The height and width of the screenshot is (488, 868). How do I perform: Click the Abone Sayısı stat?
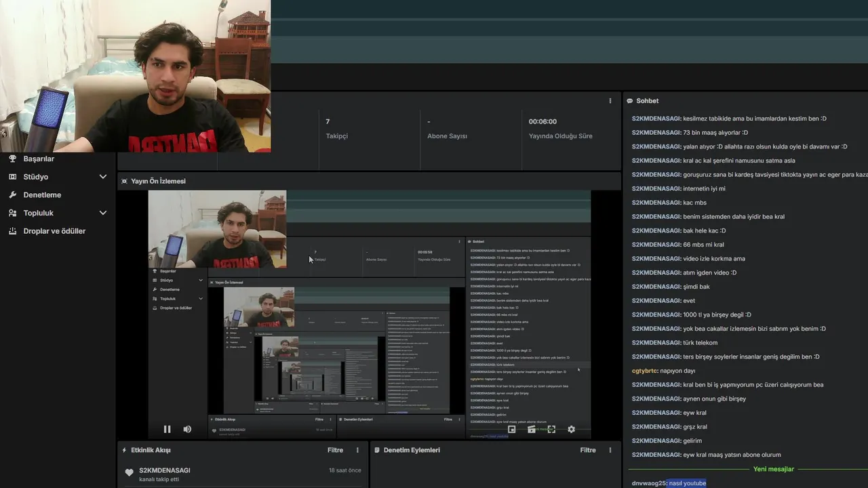pos(447,129)
